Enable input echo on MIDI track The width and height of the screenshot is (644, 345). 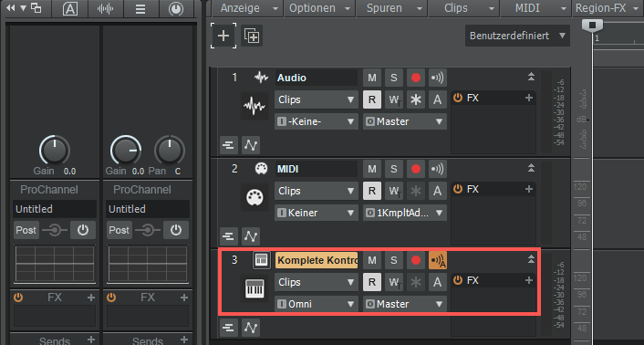pos(438,169)
